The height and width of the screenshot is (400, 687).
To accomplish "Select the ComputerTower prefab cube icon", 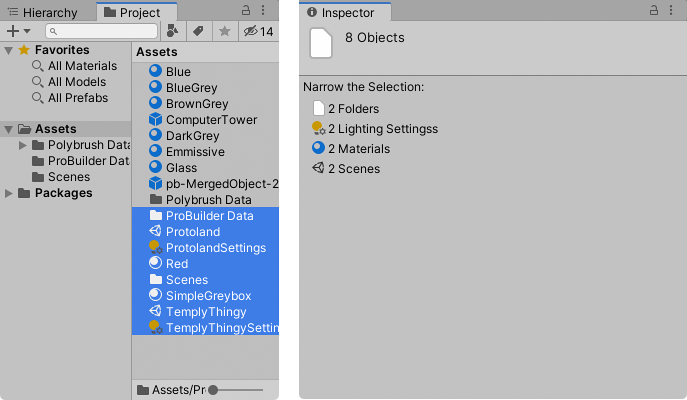I will (x=155, y=120).
